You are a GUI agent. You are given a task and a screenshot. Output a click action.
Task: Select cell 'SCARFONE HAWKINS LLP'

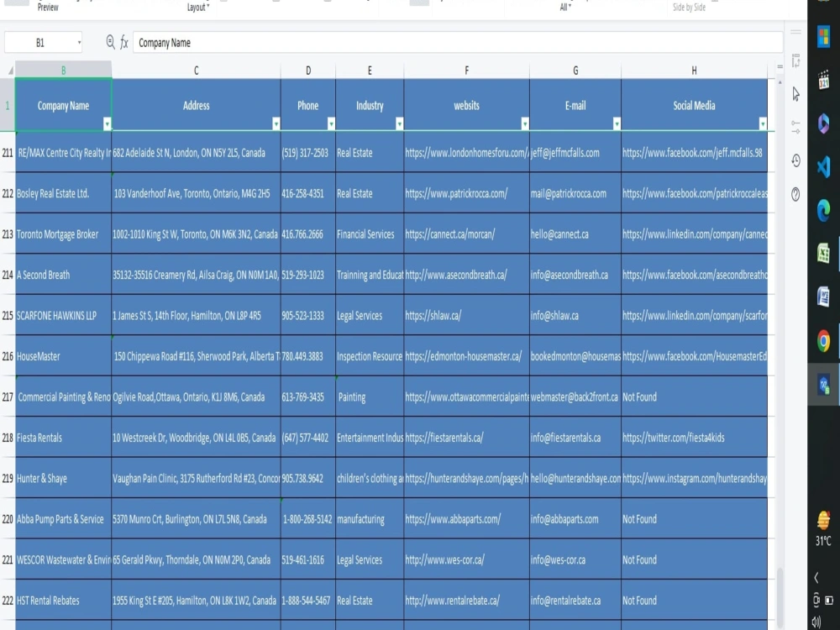pyautogui.click(x=63, y=316)
